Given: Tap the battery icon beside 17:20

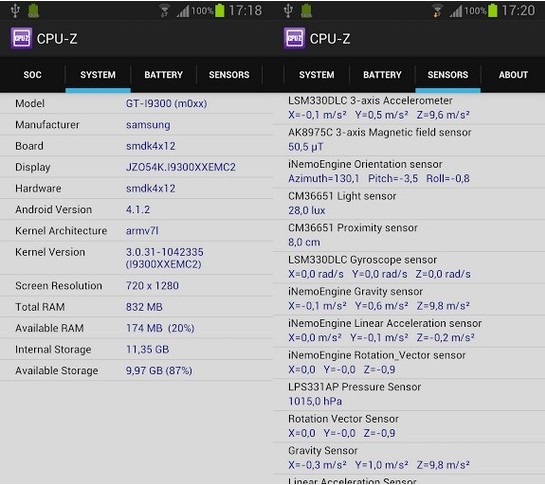Looking at the screenshot, I should point(493,10).
